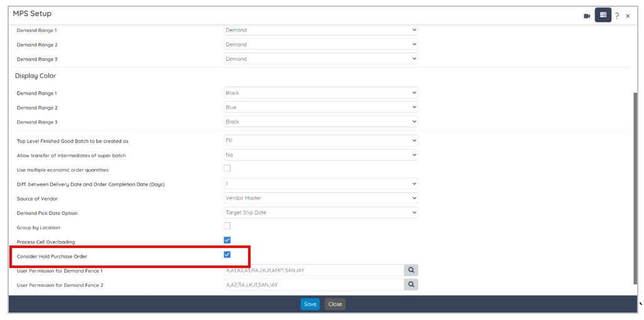Search users for Demand Fence 1 permission

tap(411, 270)
